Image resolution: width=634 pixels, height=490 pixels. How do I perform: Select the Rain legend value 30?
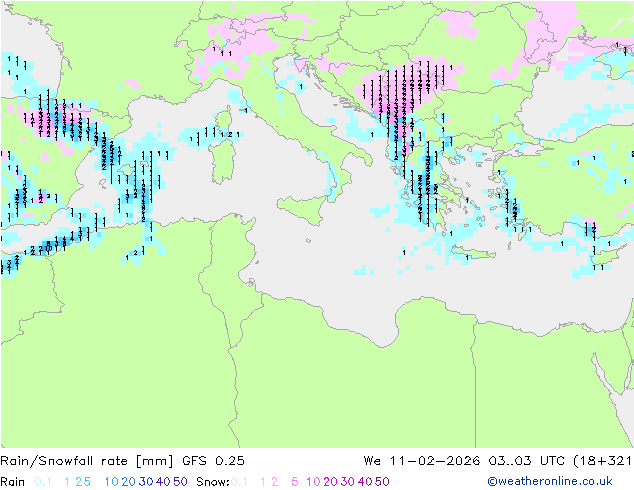(146, 482)
